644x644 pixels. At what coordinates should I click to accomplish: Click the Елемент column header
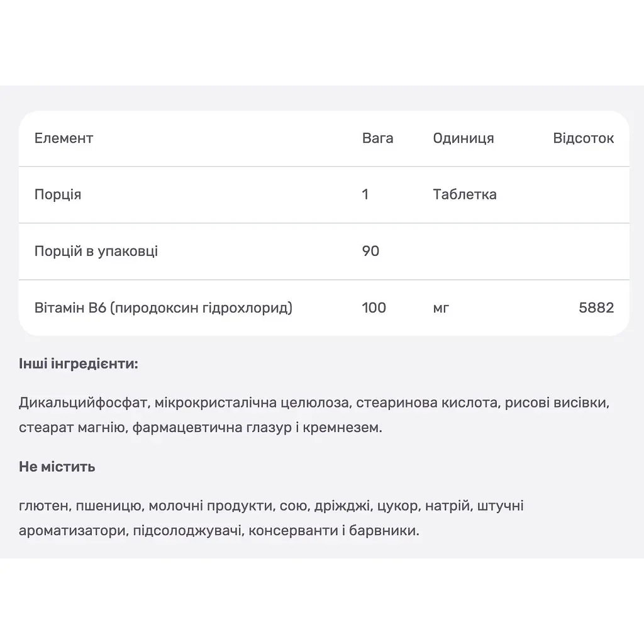click(64, 138)
